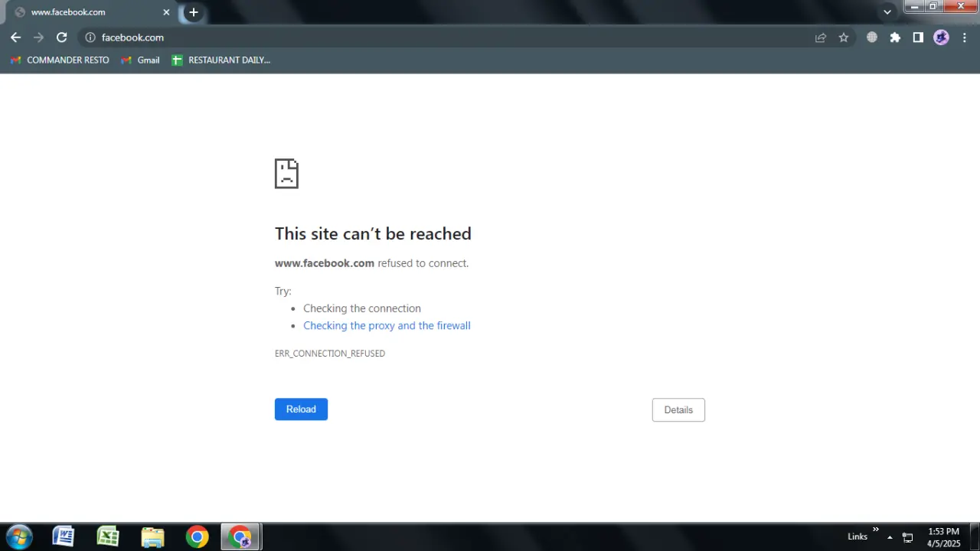
Task: Open Microsoft Excel from the taskbar
Action: click(x=108, y=537)
